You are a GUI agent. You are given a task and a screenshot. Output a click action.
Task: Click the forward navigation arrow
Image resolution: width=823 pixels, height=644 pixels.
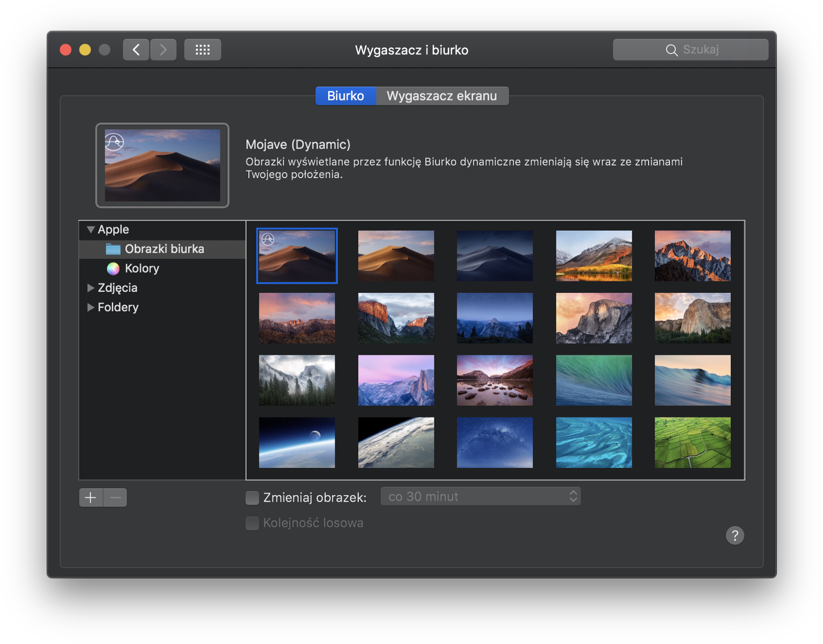click(163, 50)
